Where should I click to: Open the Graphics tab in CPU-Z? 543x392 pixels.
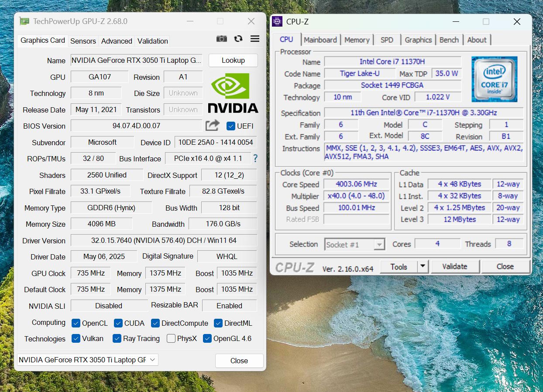point(418,40)
